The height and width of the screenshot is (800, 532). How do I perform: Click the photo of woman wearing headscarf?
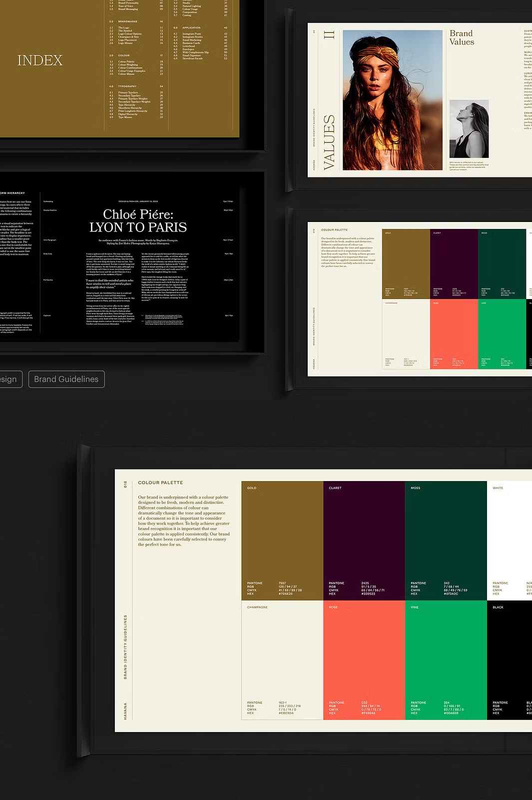point(393,100)
